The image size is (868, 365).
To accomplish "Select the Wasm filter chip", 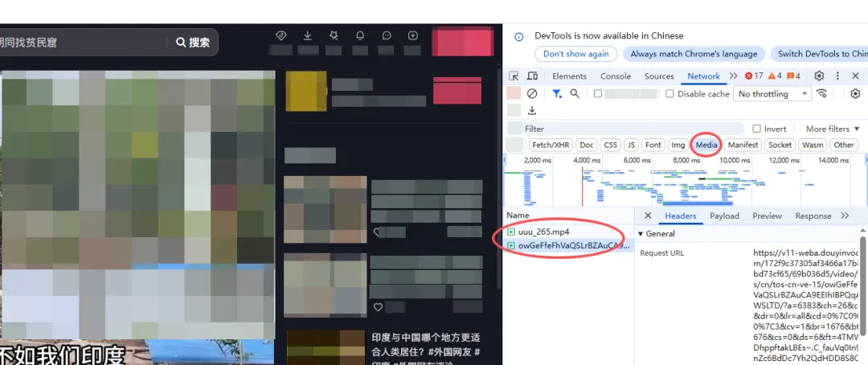I will pyautogui.click(x=813, y=145).
